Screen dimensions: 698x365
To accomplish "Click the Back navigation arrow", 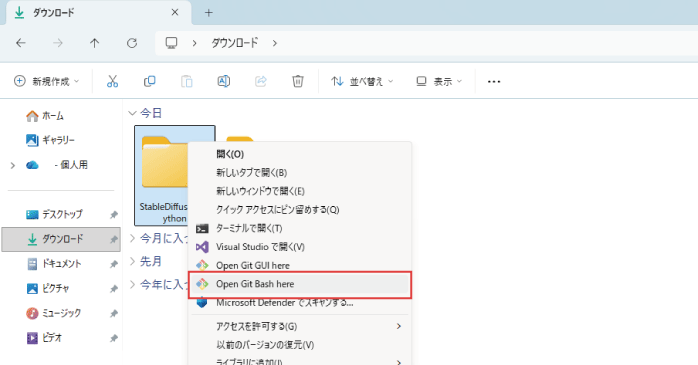I will click(x=20, y=43).
